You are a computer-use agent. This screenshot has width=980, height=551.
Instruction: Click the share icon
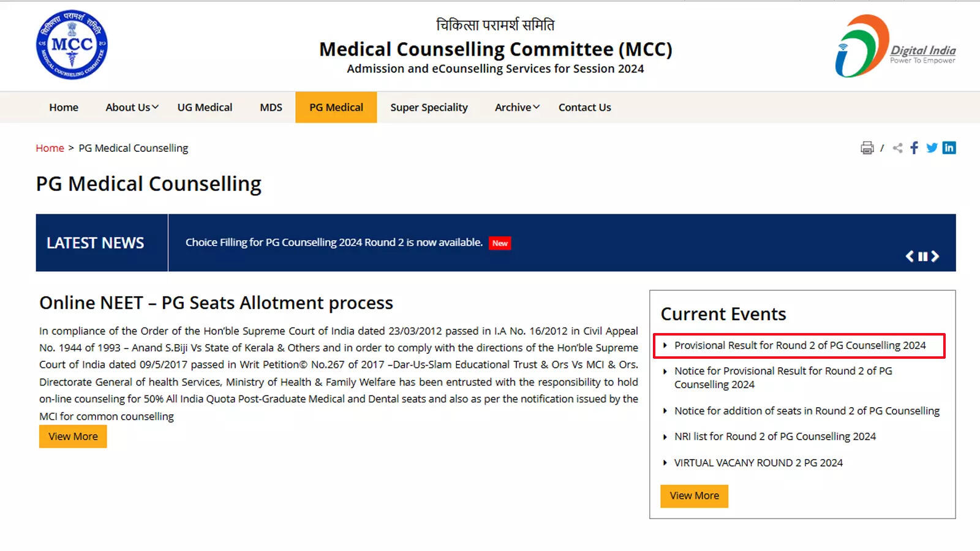pos(897,148)
